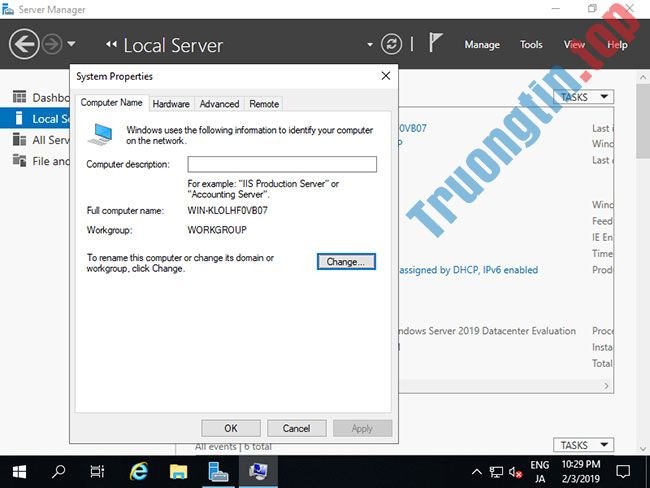The width and height of the screenshot is (650, 488).
Task: Click the WORKGROUP value text
Action: coord(217,230)
